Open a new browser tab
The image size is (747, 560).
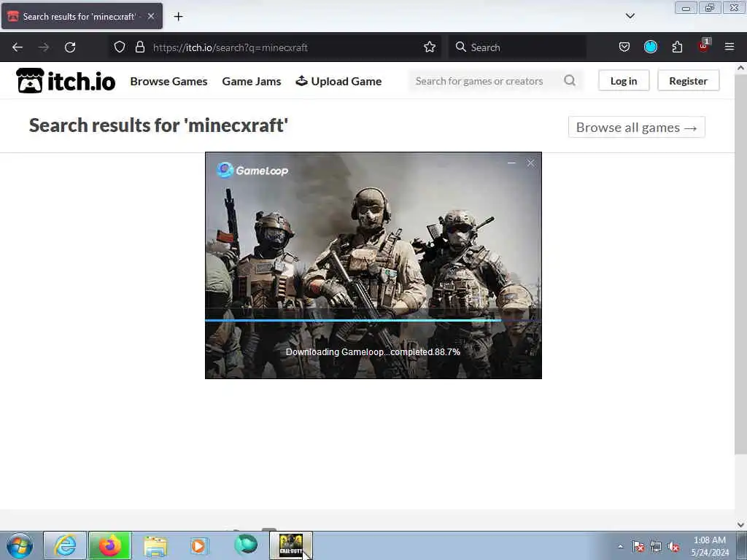point(178,17)
